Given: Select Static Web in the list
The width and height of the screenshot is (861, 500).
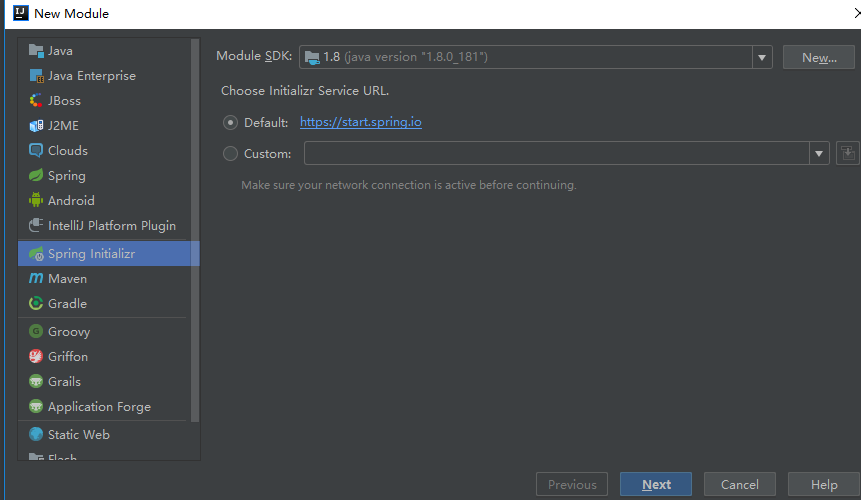Looking at the screenshot, I should (104, 434).
